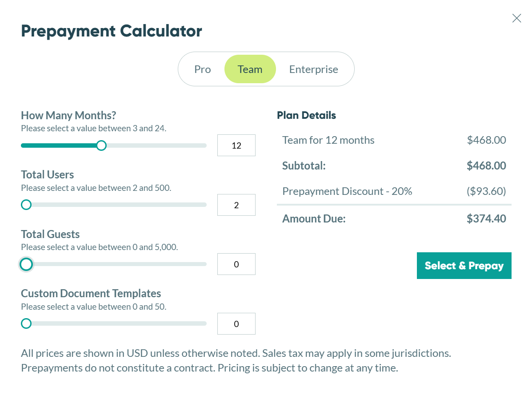Screen dimensions: 532x396
Task: Switch to the Pro plan tab
Action: click(x=202, y=69)
